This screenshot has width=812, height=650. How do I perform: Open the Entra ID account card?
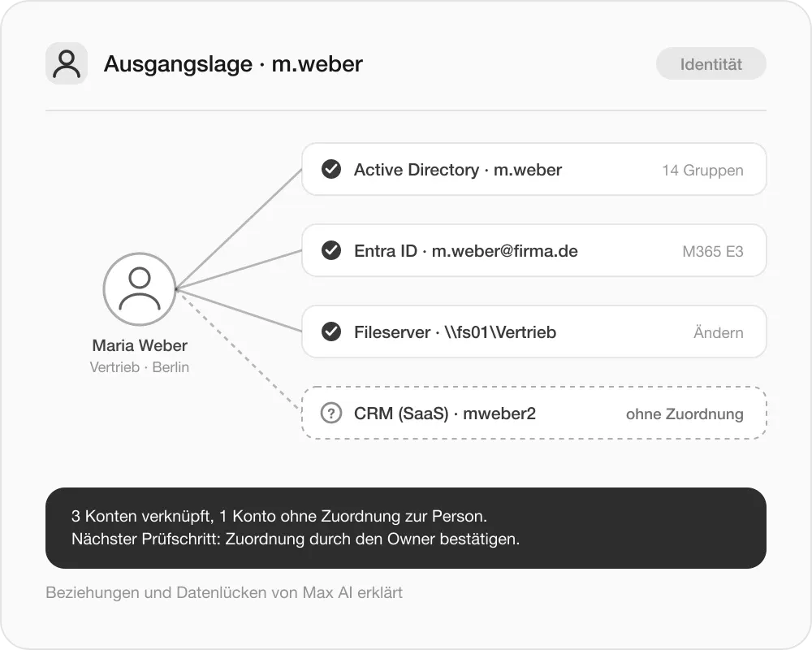click(x=534, y=250)
